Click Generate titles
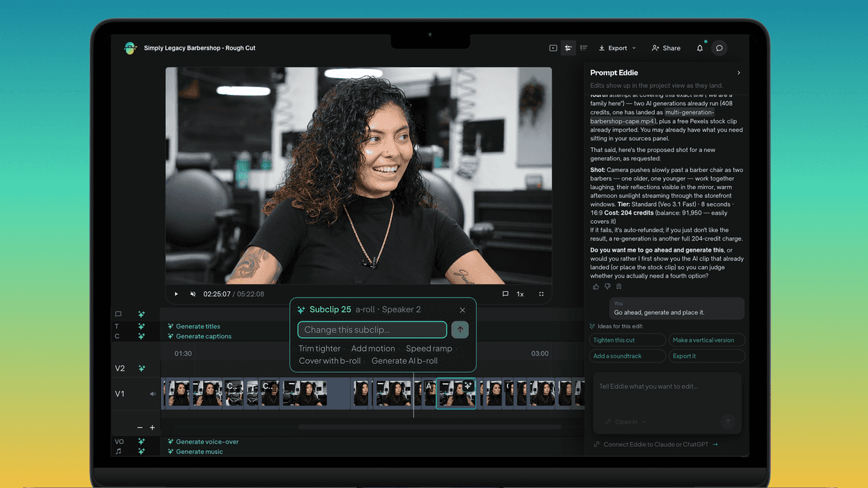868x488 pixels. click(194, 326)
